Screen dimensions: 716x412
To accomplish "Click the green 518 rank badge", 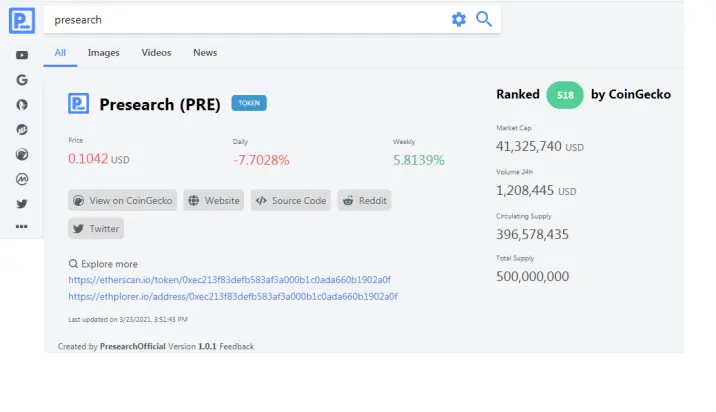I will [565, 95].
